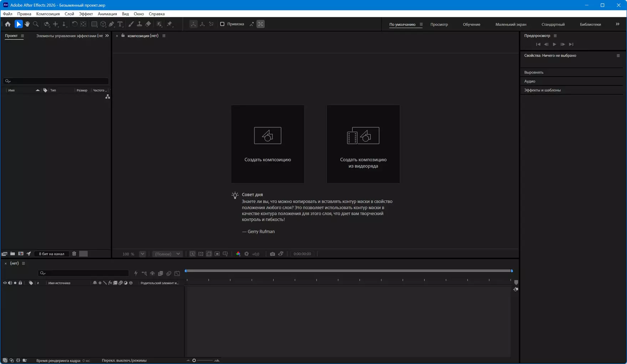Screen dimensions: 627x364
Task: Enable the Привязка snapping checkbox
Action: click(x=222, y=24)
